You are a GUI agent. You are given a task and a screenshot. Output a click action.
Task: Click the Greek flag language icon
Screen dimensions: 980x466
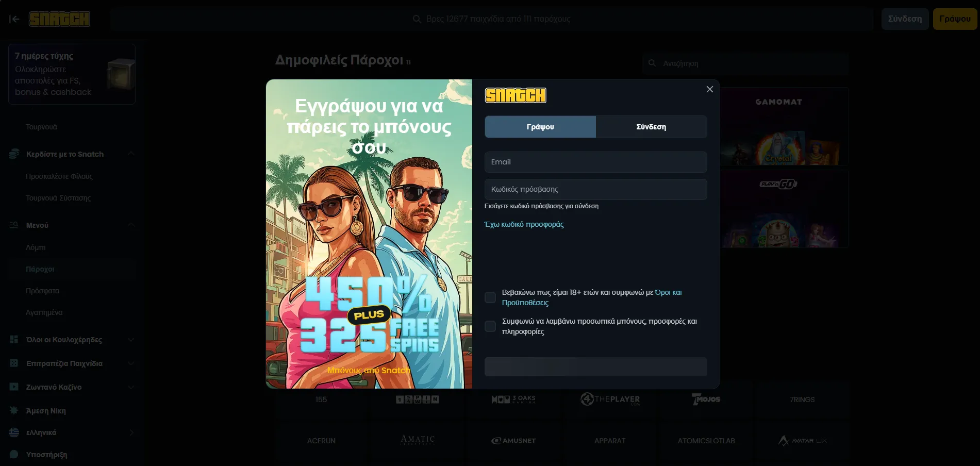14,432
